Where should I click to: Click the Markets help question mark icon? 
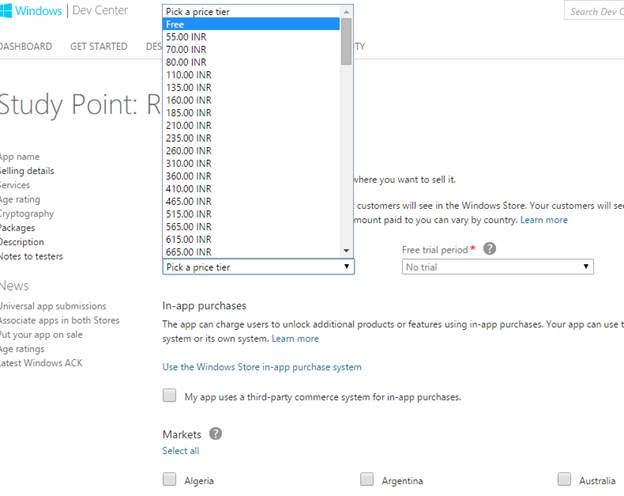(215, 434)
